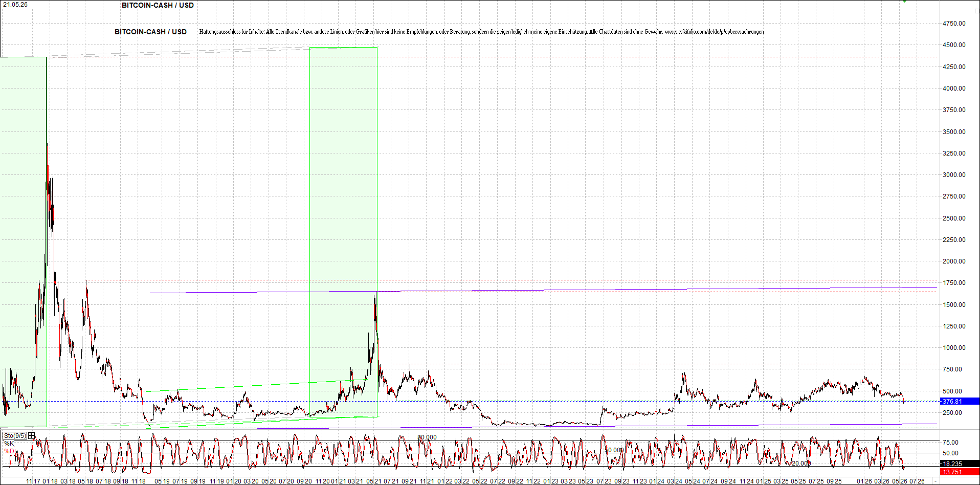This screenshot has height=485, width=980.
Task: Click the red %D legend label
Action: coord(9,451)
